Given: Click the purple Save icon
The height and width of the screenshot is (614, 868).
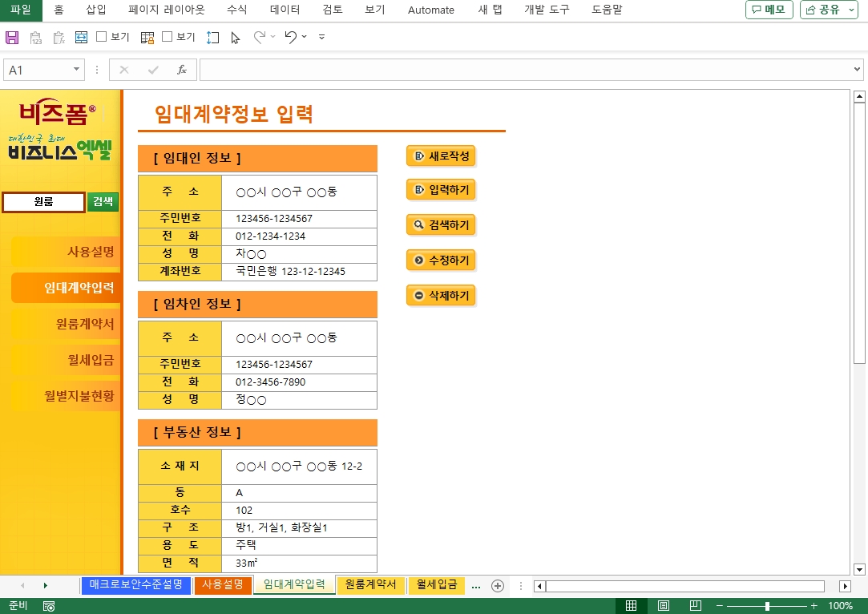Looking at the screenshot, I should 12,37.
